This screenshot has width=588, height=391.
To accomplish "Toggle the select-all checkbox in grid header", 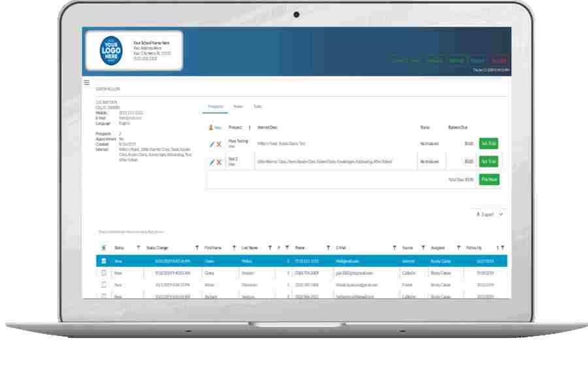I will (104, 248).
